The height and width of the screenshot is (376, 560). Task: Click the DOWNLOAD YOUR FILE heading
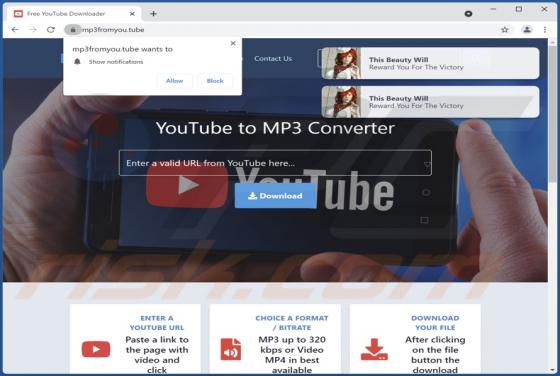pos(435,322)
